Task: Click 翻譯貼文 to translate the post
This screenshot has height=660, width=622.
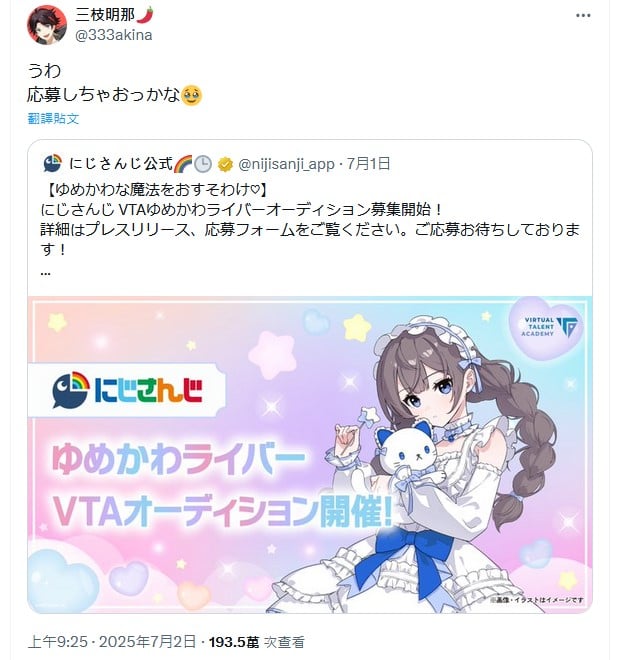Action: (x=53, y=118)
